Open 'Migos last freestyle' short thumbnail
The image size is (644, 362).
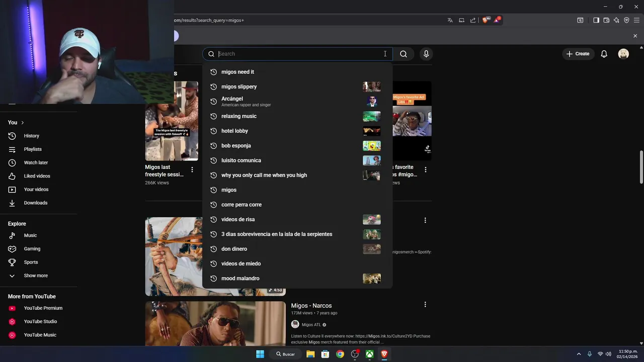tap(172, 121)
